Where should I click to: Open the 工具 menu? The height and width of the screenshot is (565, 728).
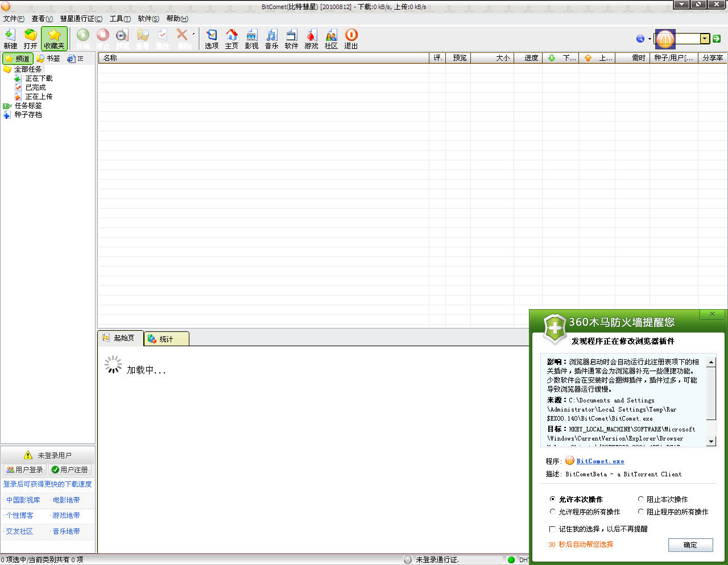click(119, 18)
